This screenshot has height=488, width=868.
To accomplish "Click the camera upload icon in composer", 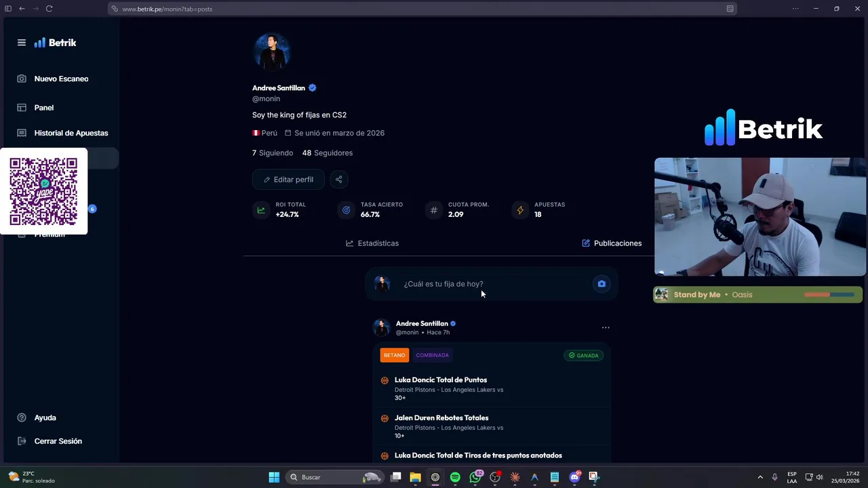I will (601, 284).
